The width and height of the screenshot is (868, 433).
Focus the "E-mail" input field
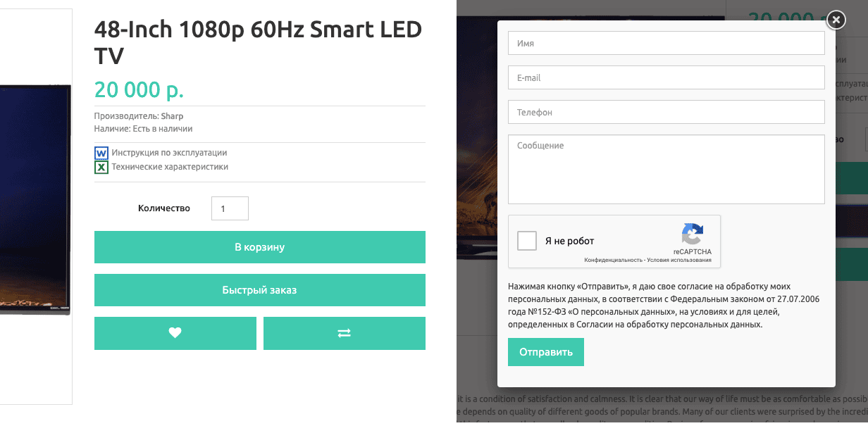point(666,77)
